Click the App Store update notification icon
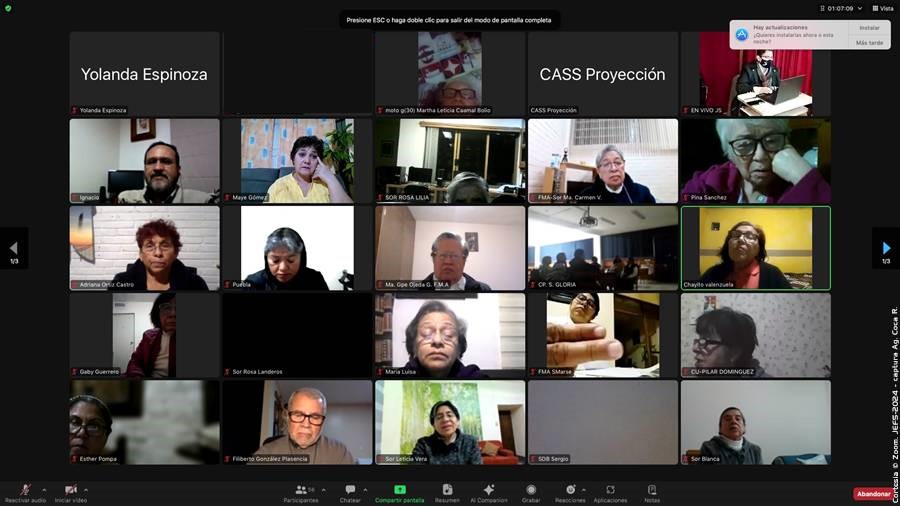 click(x=742, y=34)
